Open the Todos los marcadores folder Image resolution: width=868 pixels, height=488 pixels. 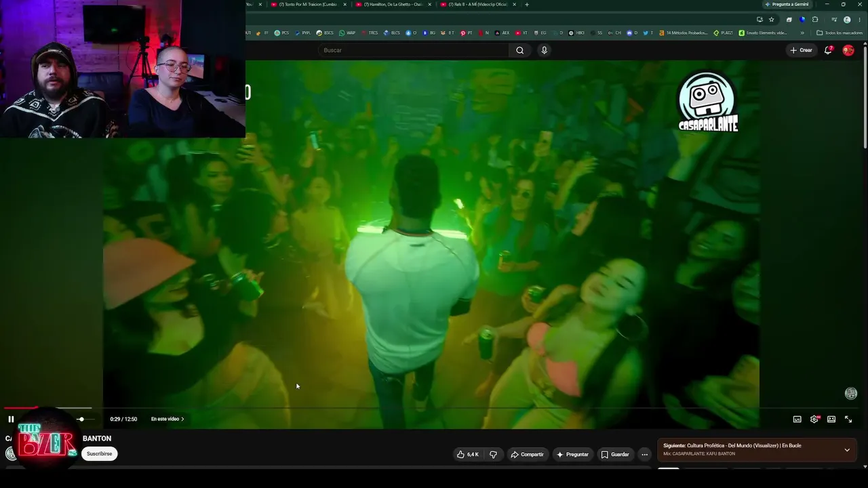coord(840,33)
